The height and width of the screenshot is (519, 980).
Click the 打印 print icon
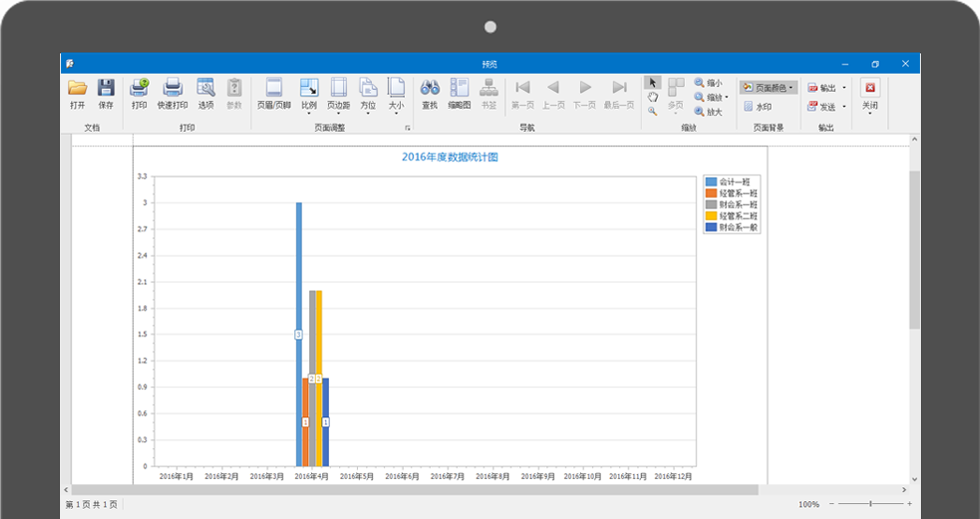pos(140,94)
